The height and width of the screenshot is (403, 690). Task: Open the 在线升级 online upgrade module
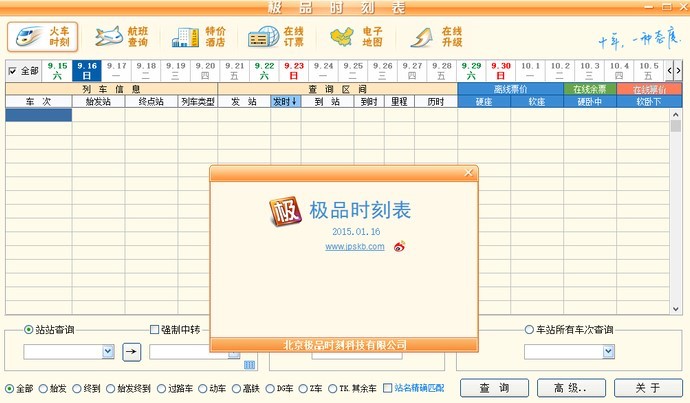436,37
